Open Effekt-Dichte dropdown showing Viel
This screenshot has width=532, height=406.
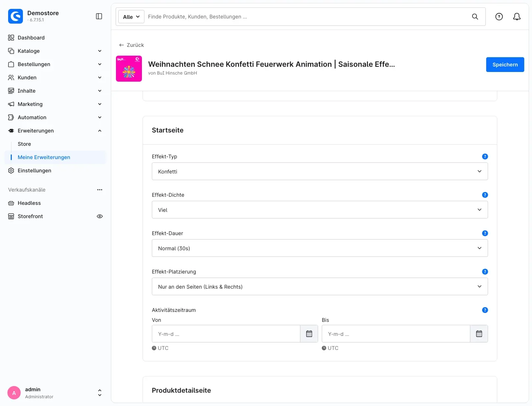(x=320, y=210)
